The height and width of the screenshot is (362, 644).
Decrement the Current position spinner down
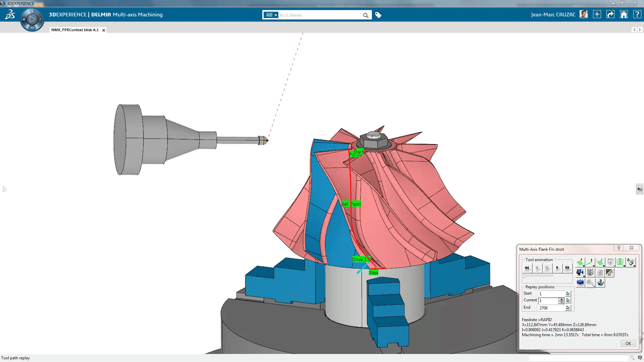tap(561, 302)
